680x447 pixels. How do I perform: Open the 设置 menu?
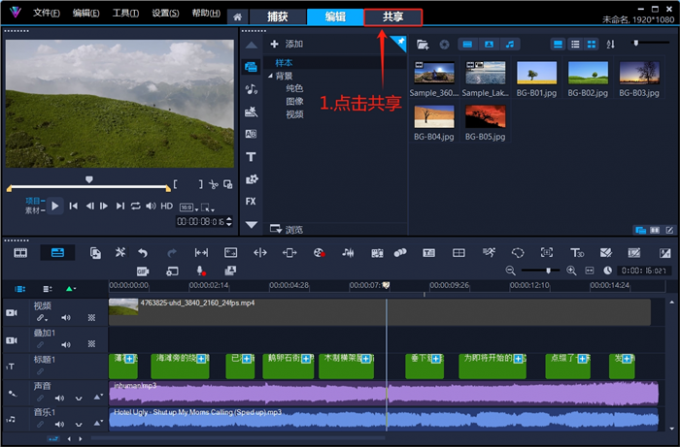pyautogui.click(x=166, y=13)
